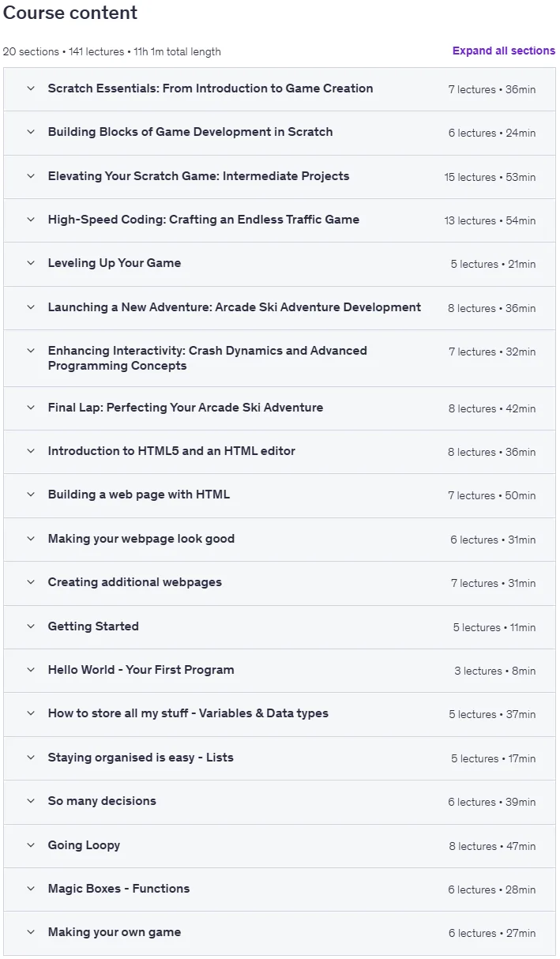Viewport: 560px width, 959px height.
Task: Expand all sections link
Action: pos(503,51)
